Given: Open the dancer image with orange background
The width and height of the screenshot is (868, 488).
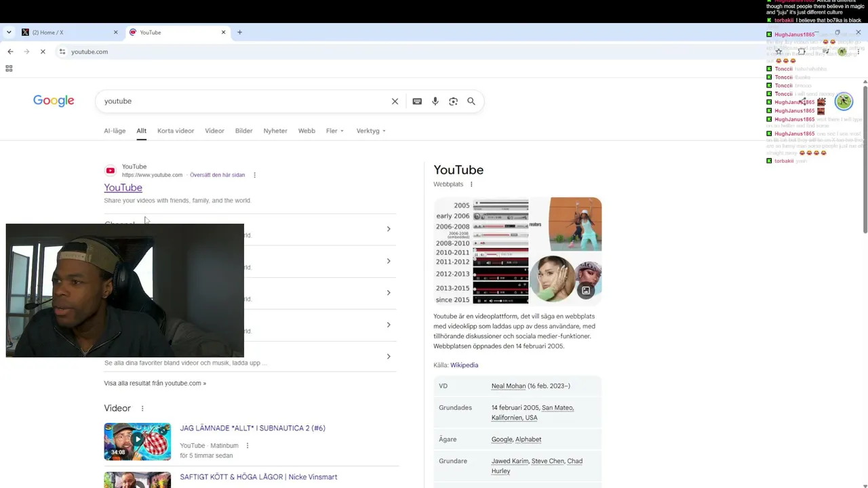Looking at the screenshot, I should pyautogui.click(x=575, y=224).
